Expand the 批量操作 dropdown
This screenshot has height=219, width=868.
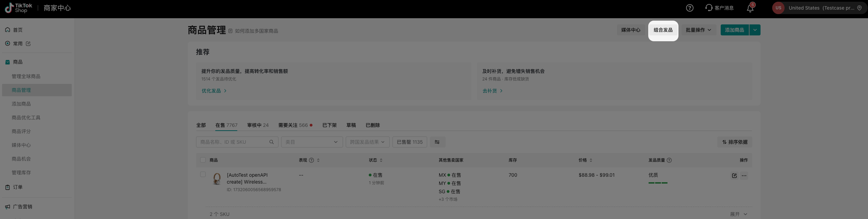click(x=698, y=30)
